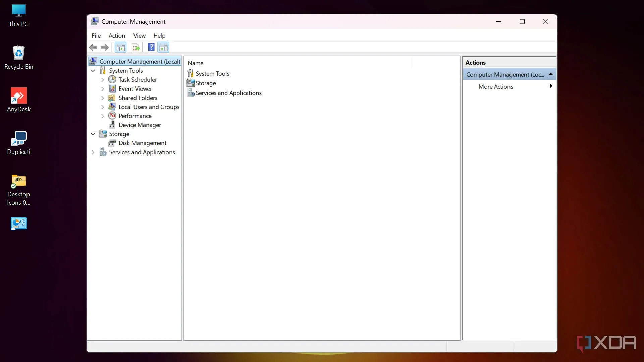Viewport: 644px width, 362px height.
Task: Open the View menu
Action: click(139, 36)
